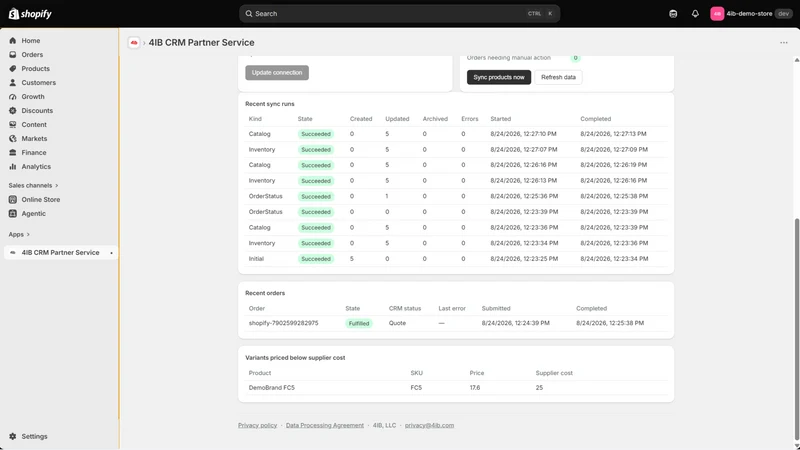Click the search magnifier icon
Image resolution: width=800 pixels, height=450 pixels.
tap(249, 14)
